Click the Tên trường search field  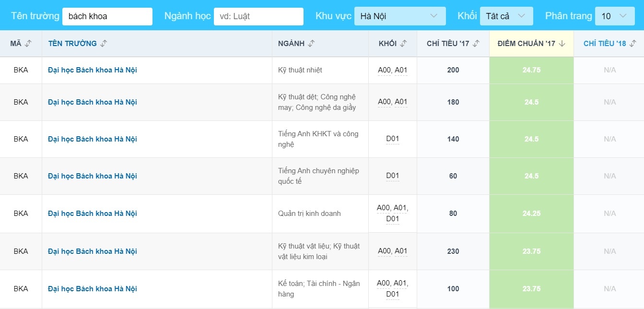(x=107, y=16)
